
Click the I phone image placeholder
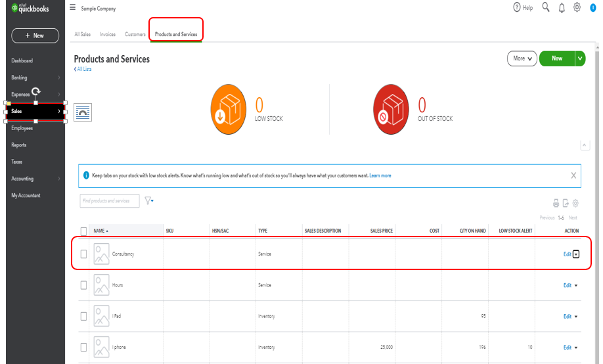coord(102,347)
